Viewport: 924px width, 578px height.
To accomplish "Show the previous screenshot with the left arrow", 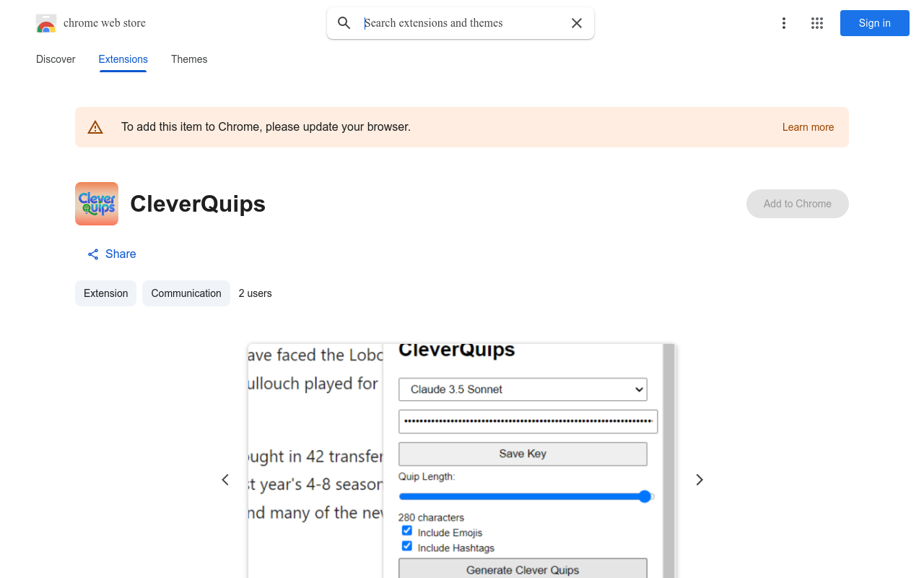I will click(225, 480).
